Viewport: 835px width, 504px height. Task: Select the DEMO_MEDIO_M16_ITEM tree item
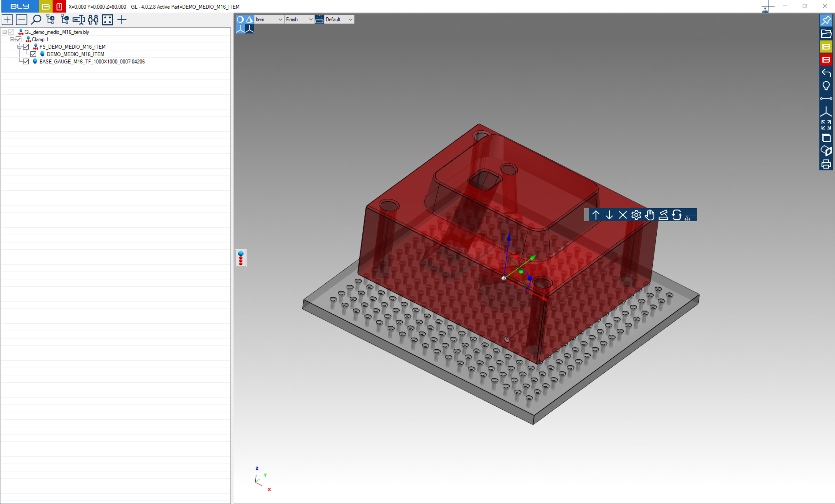point(76,54)
